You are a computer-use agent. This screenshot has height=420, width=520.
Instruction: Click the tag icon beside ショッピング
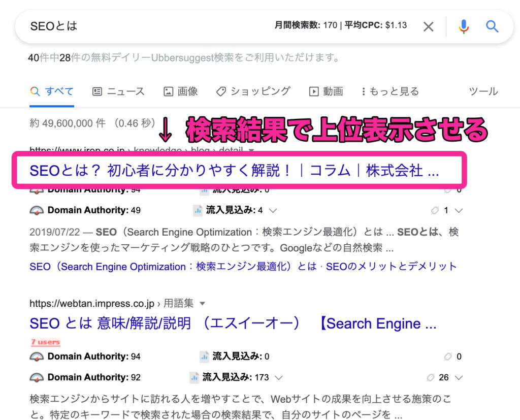coord(221,91)
